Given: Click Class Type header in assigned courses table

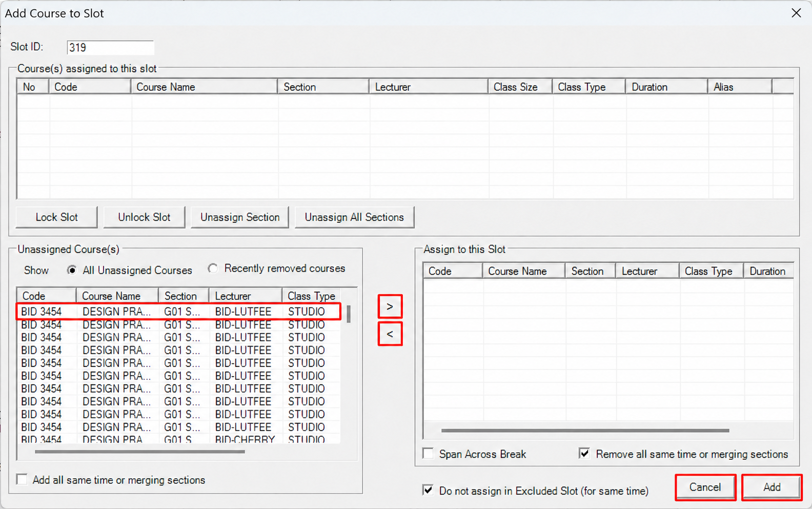Looking at the screenshot, I should (589, 87).
